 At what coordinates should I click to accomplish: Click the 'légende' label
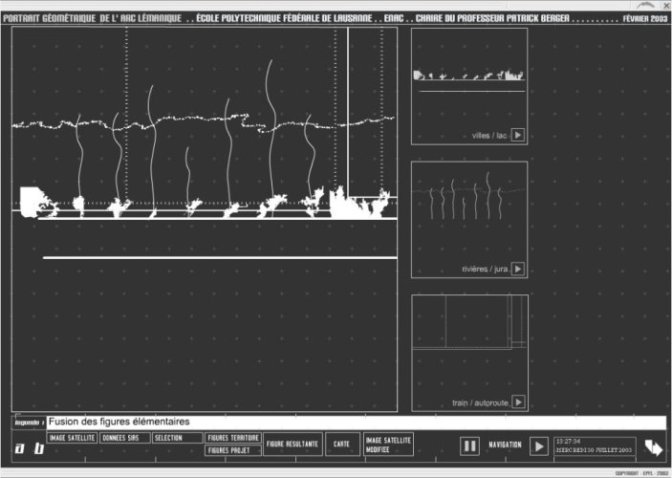29,423
